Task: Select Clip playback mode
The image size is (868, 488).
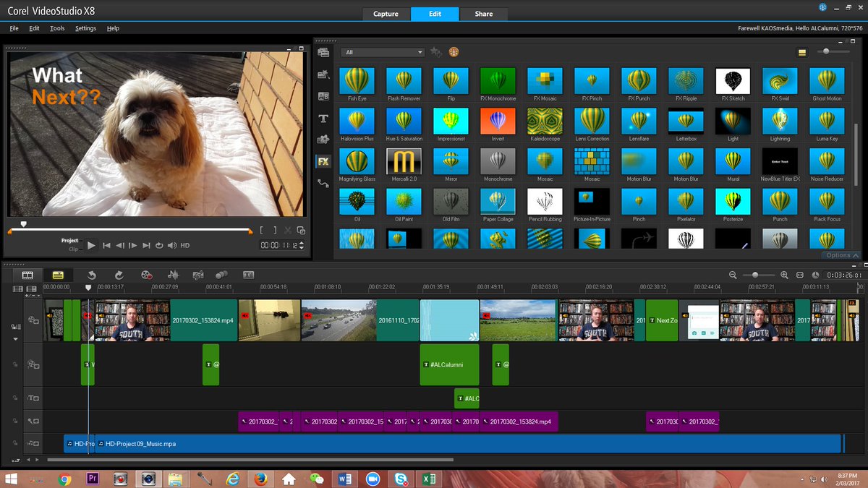Action: point(73,249)
